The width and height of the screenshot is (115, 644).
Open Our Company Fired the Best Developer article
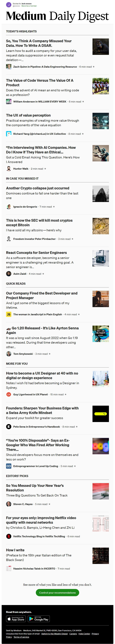pos(42,295)
